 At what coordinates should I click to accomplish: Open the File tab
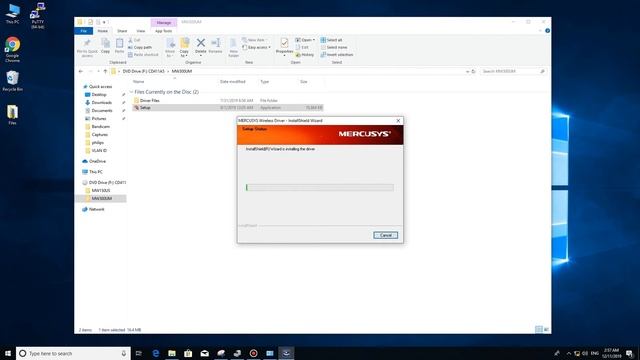coord(84,31)
